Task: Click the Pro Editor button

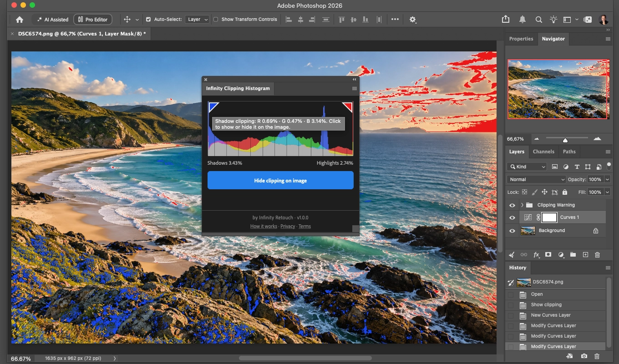Action: [93, 20]
